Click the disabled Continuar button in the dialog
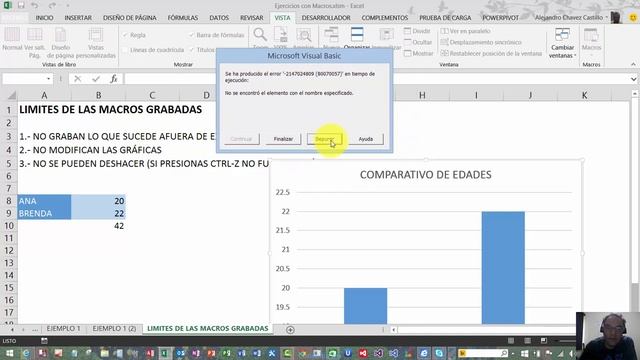Viewport: 640px width, 360px height. tap(241, 139)
